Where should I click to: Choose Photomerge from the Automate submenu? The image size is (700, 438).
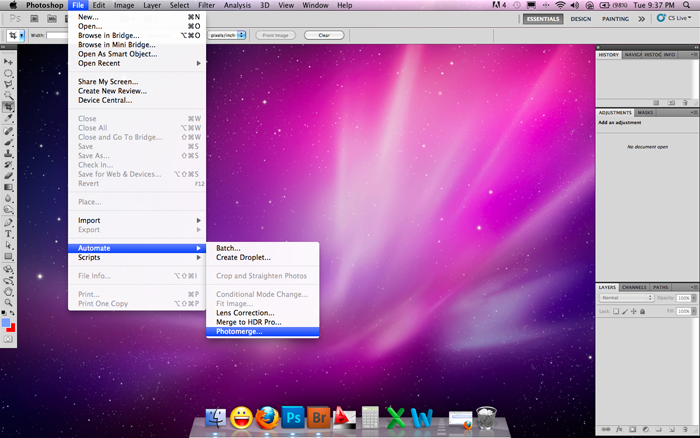coord(239,332)
